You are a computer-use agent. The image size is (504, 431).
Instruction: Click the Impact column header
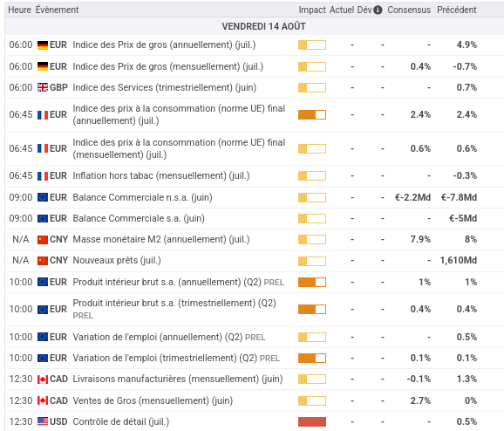(x=312, y=10)
